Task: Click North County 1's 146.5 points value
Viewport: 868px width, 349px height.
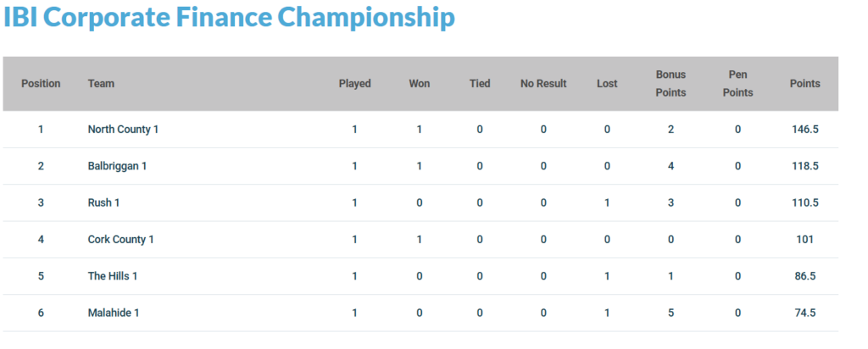Action: tap(804, 130)
